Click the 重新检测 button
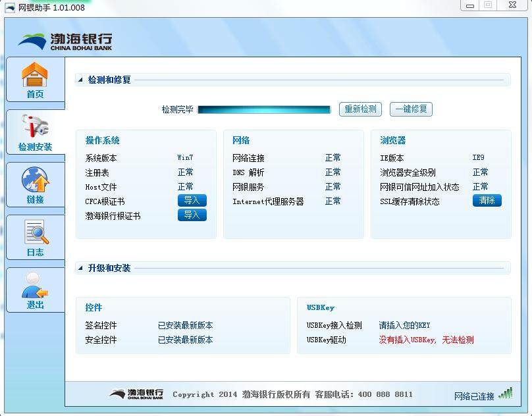The width and height of the screenshot is (532, 416). click(360, 109)
